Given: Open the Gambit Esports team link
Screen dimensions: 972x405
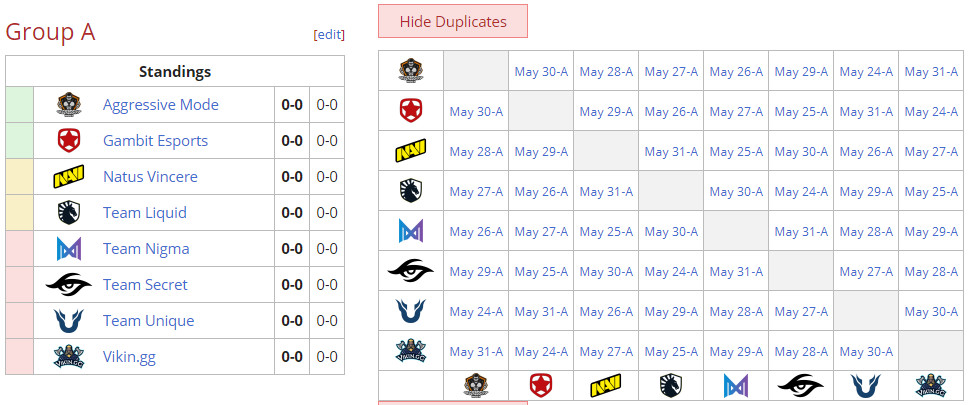Looking at the screenshot, I should point(155,141).
